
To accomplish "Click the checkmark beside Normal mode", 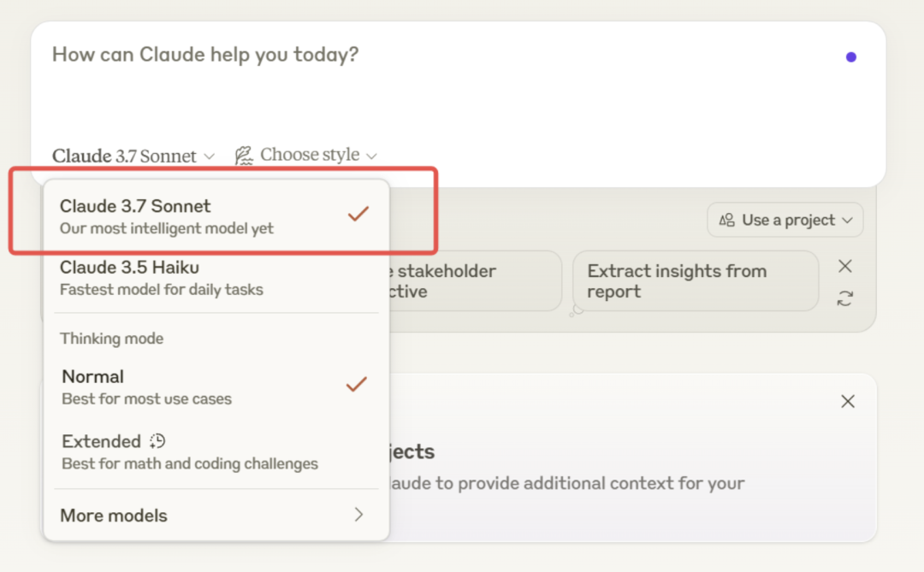I will point(356,385).
